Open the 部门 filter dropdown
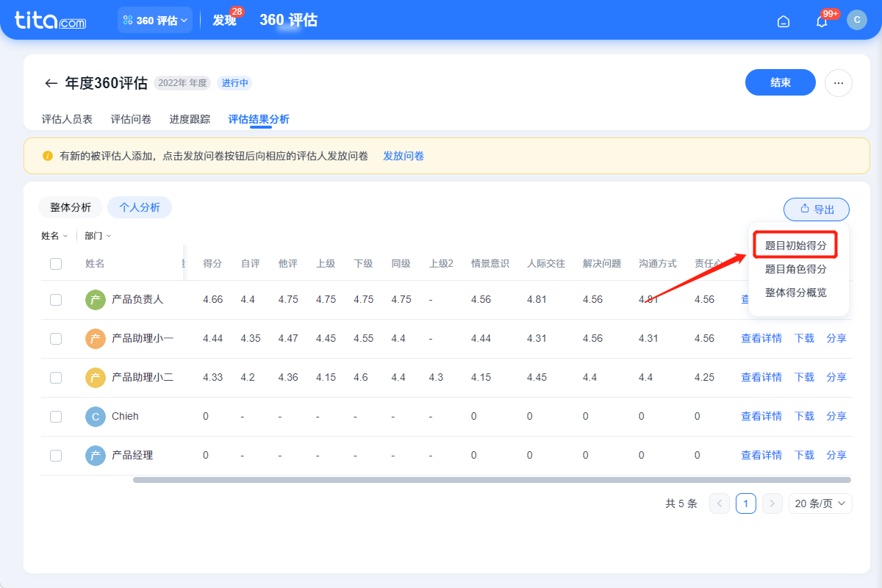The image size is (882, 588). [97, 234]
